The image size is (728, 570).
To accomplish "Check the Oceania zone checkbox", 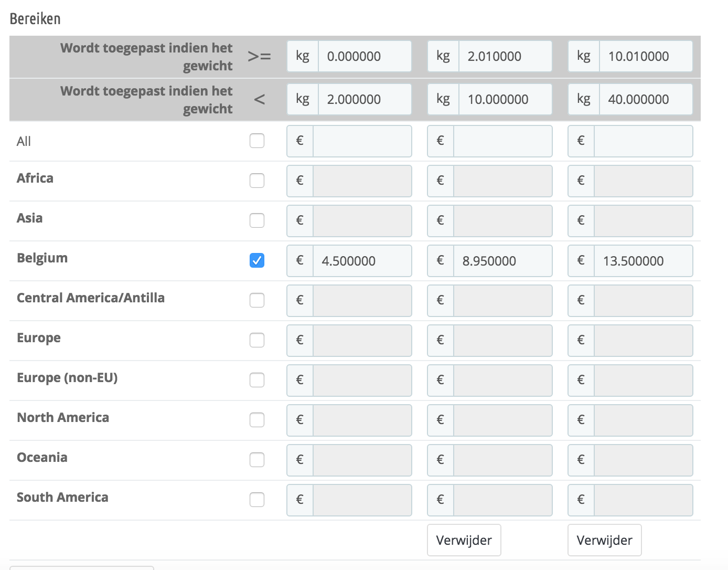I will pyautogui.click(x=257, y=460).
